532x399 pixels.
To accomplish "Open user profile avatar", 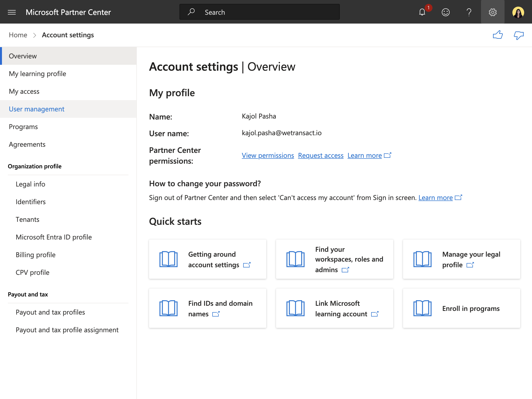I will point(518,12).
